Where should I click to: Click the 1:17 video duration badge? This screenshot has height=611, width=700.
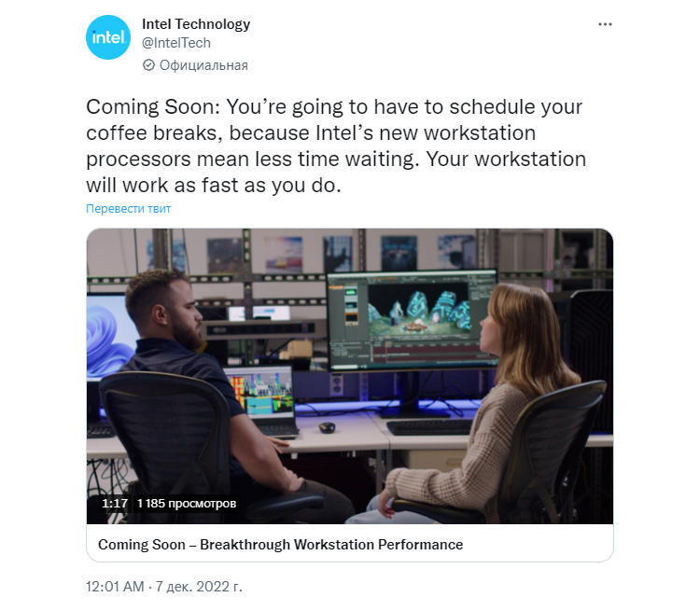click(x=115, y=504)
